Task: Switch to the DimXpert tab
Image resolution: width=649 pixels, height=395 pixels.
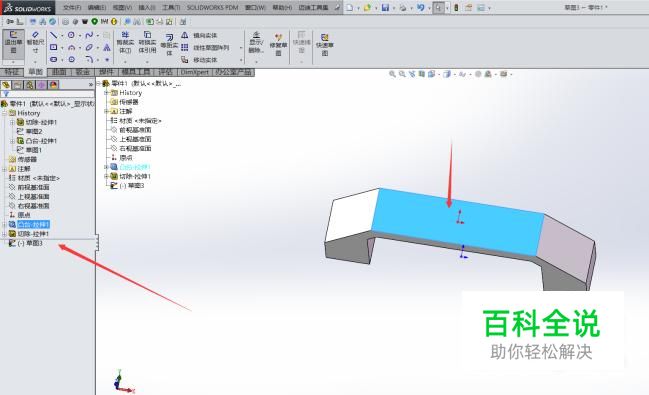Action: tap(195, 72)
